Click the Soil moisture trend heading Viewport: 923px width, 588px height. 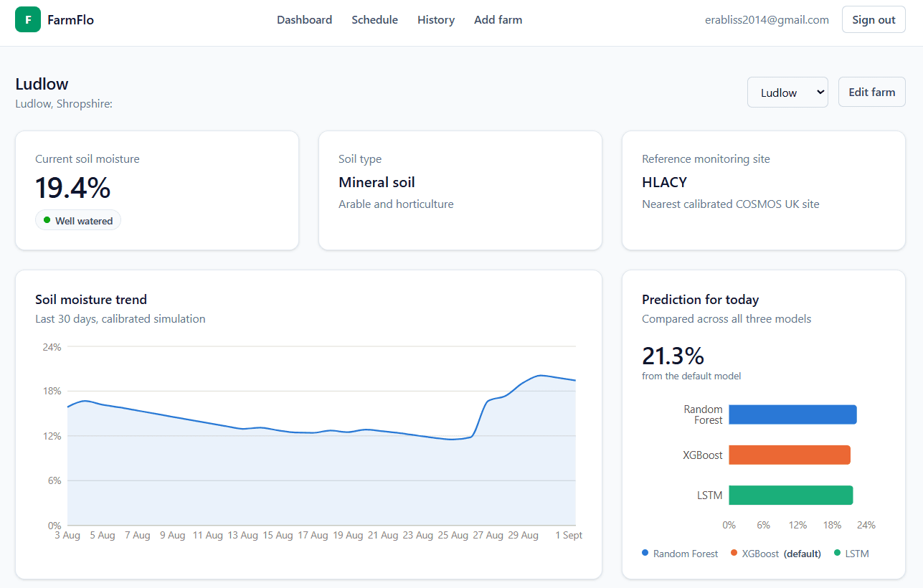[91, 300]
